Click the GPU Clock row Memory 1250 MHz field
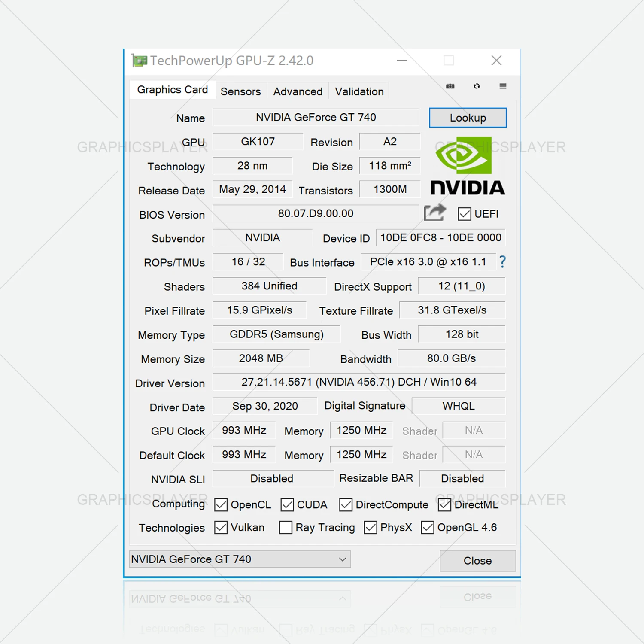The width and height of the screenshot is (644, 644). pyautogui.click(x=361, y=430)
